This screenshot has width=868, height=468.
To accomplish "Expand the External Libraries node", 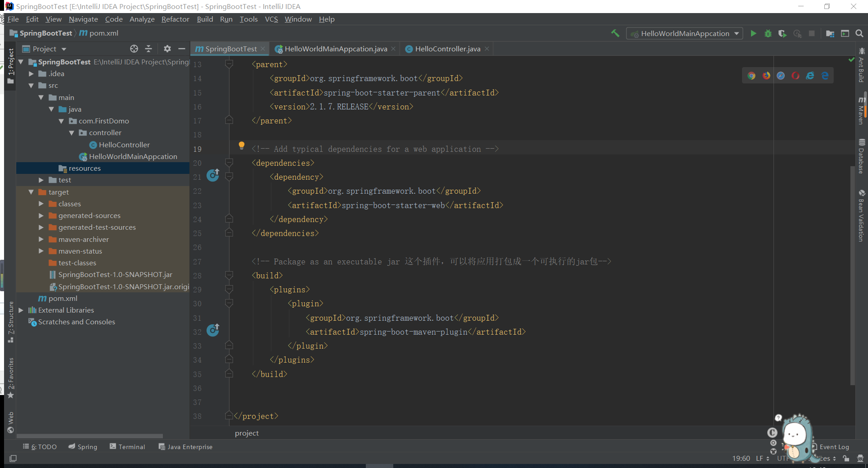I will 21,310.
